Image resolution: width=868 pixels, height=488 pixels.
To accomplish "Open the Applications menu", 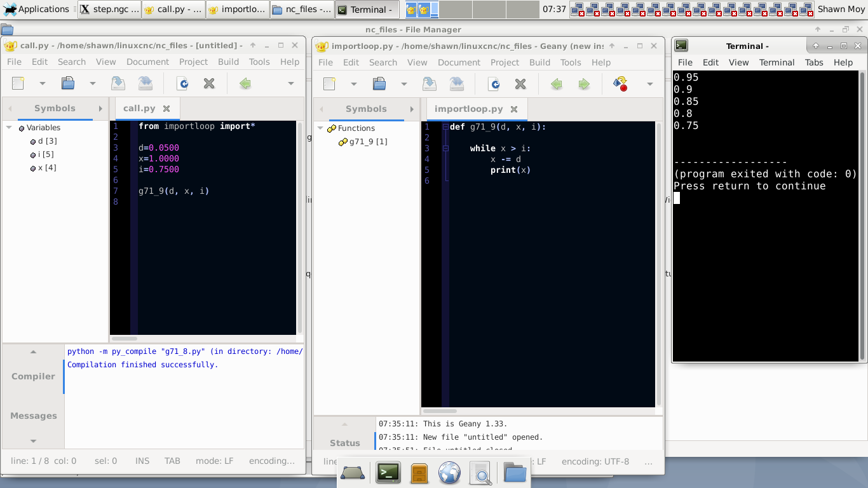I will (37, 9).
